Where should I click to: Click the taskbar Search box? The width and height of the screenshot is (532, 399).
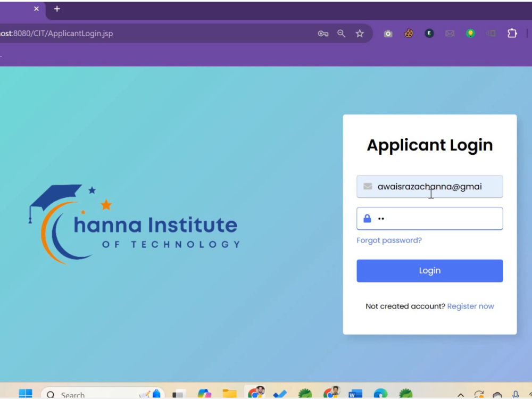(103, 394)
